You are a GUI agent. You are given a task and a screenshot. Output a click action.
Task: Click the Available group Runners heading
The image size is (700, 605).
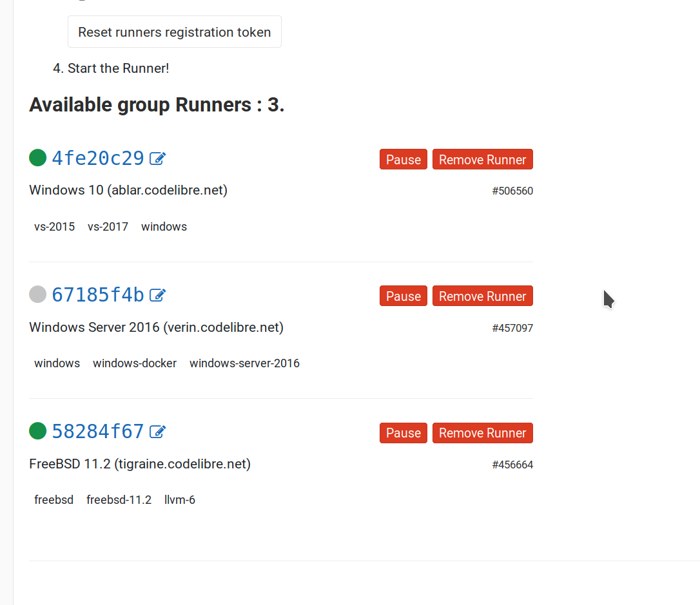[157, 105]
